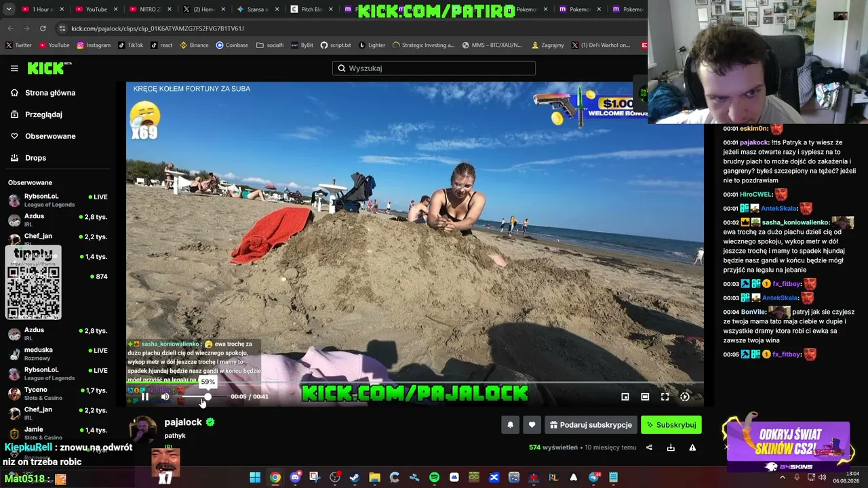This screenshot has height=488, width=868.
Task: Open the TikTok bookmark
Action: 130,45
